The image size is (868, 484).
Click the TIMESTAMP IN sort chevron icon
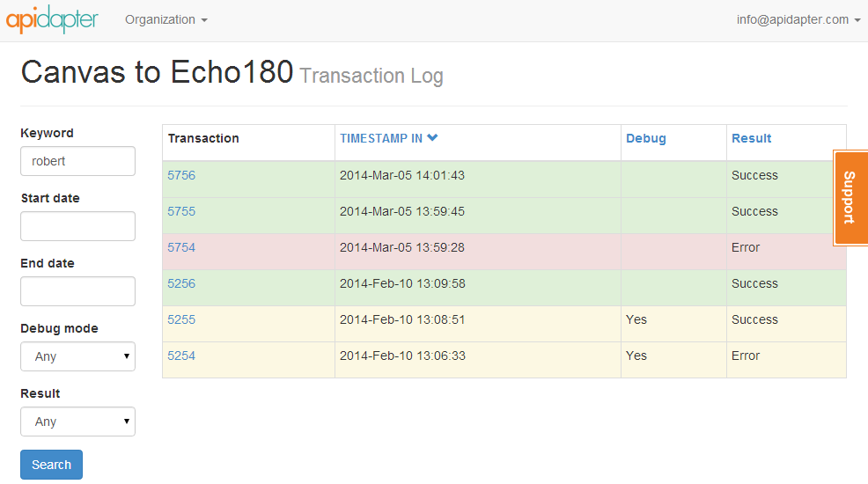pyautogui.click(x=432, y=138)
